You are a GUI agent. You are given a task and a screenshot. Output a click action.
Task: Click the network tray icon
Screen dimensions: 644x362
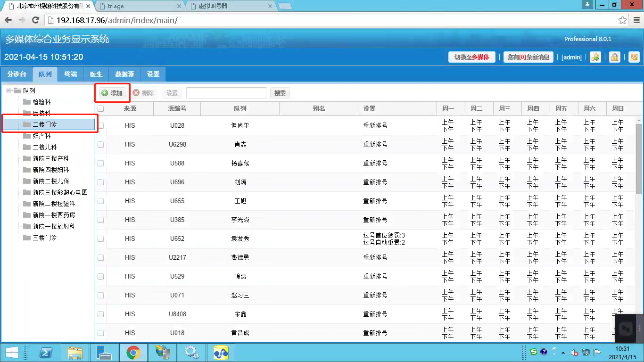(586, 352)
